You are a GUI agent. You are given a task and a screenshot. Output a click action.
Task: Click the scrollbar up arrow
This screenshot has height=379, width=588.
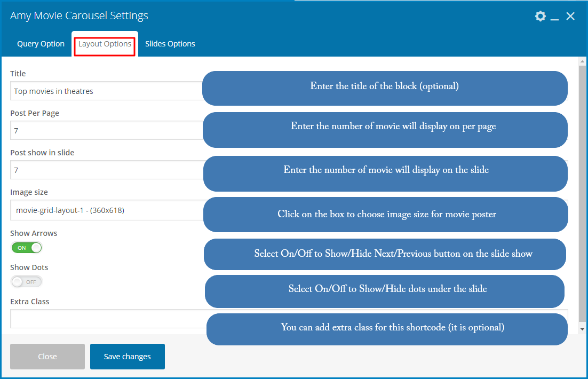pos(582,62)
